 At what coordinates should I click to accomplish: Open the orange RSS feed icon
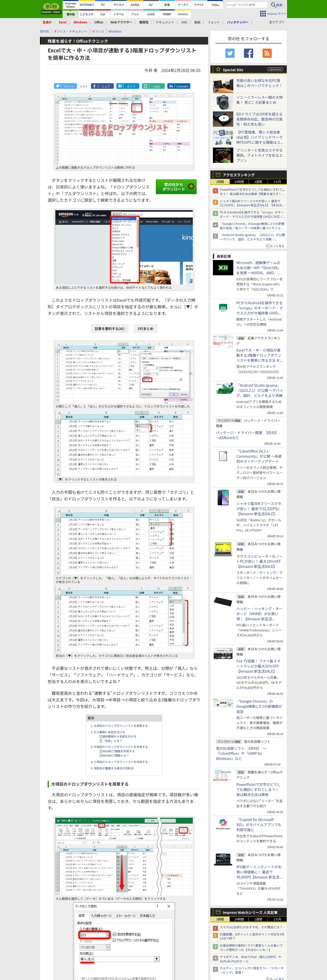point(267,53)
